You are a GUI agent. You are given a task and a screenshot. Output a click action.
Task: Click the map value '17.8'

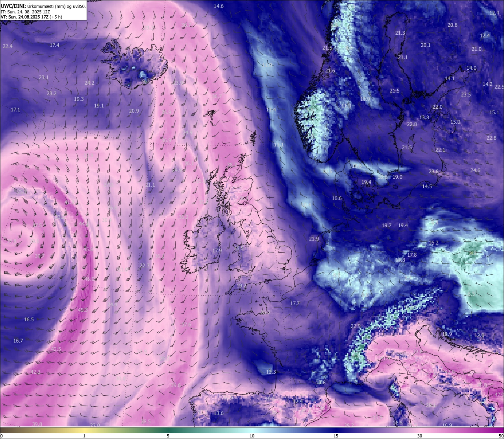(412, 255)
